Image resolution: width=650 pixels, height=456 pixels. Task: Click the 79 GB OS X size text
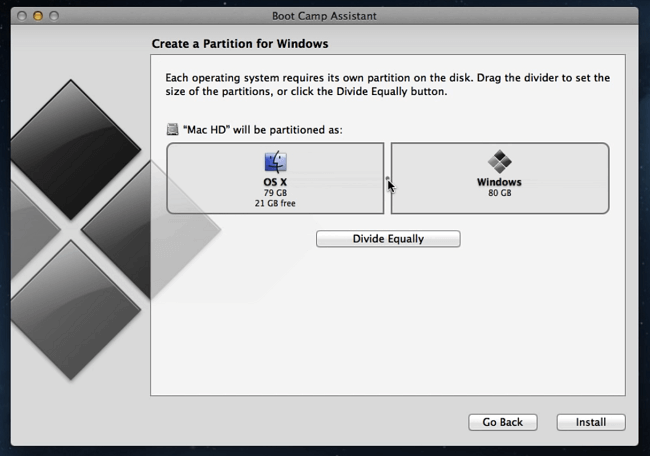pyautogui.click(x=275, y=193)
